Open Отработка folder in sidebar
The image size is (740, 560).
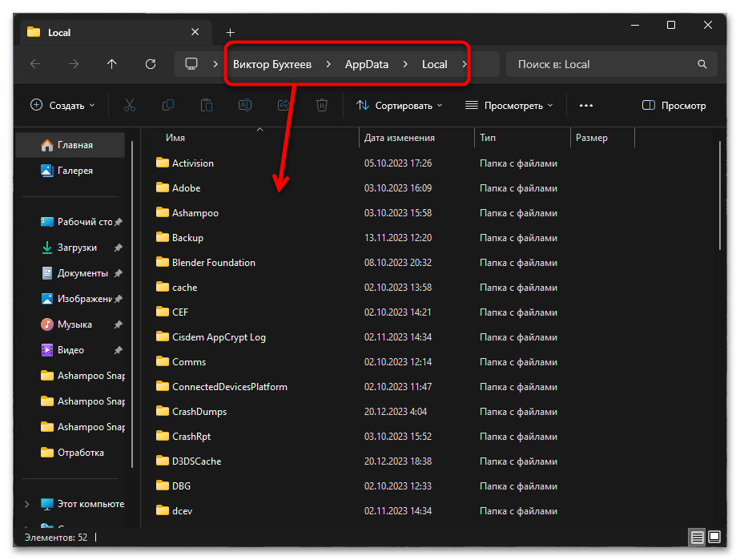[70, 453]
